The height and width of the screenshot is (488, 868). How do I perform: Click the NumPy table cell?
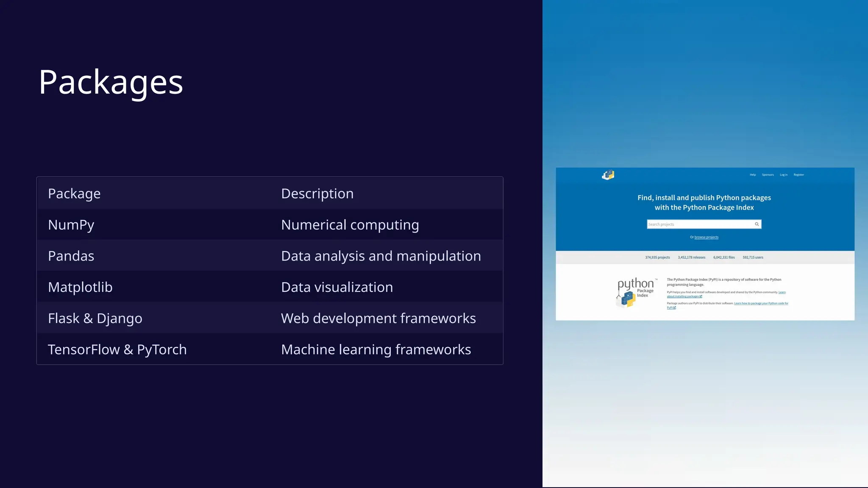coord(71,225)
